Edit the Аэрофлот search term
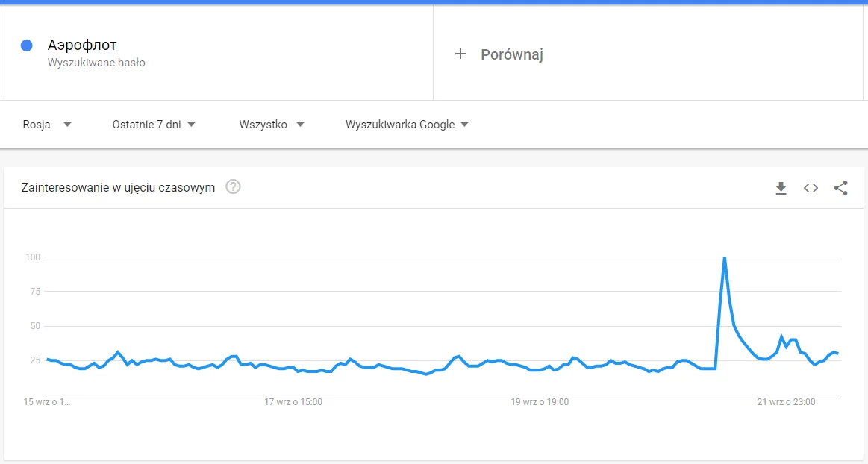The height and width of the screenshot is (464, 868). pyautogui.click(x=82, y=45)
